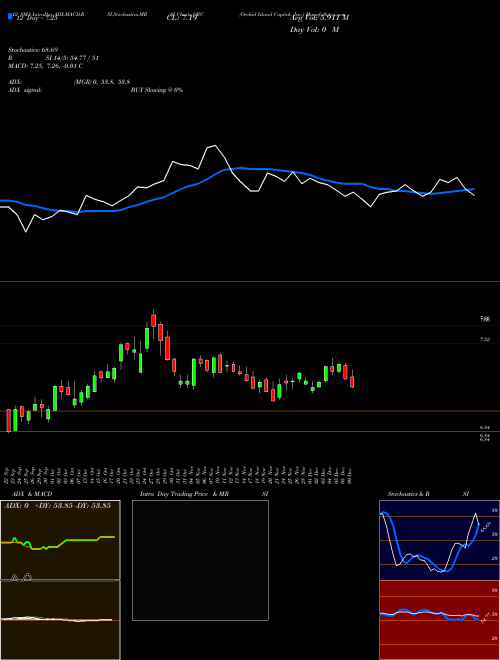This screenshot has height=660, width=500.
Task: Click the 'ADX signal:' label
Action: tap(25, 90)
